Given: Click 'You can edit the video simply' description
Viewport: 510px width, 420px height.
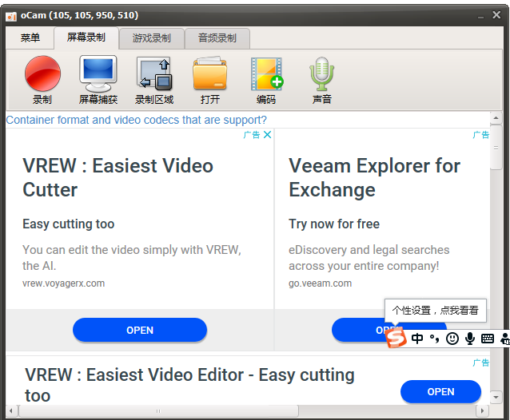Looking at the screenshot, I should tap(132, 258).
